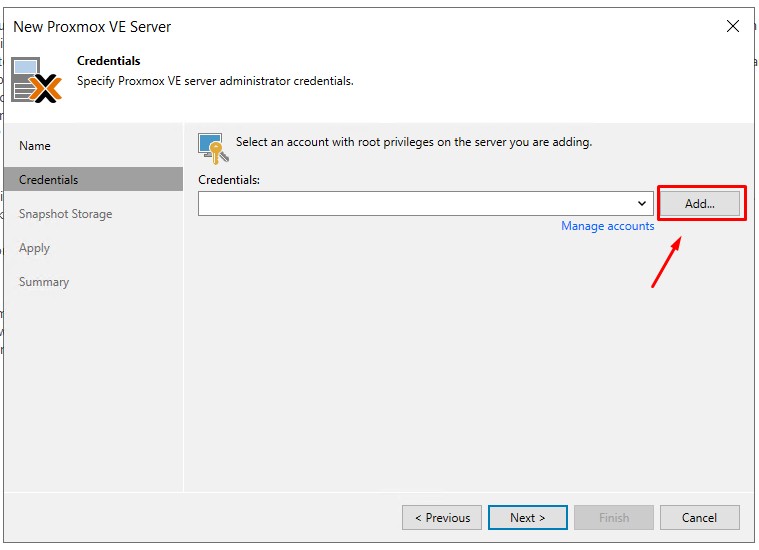Open the Snapshot Storage wizard step

click(x=65, y=214)
